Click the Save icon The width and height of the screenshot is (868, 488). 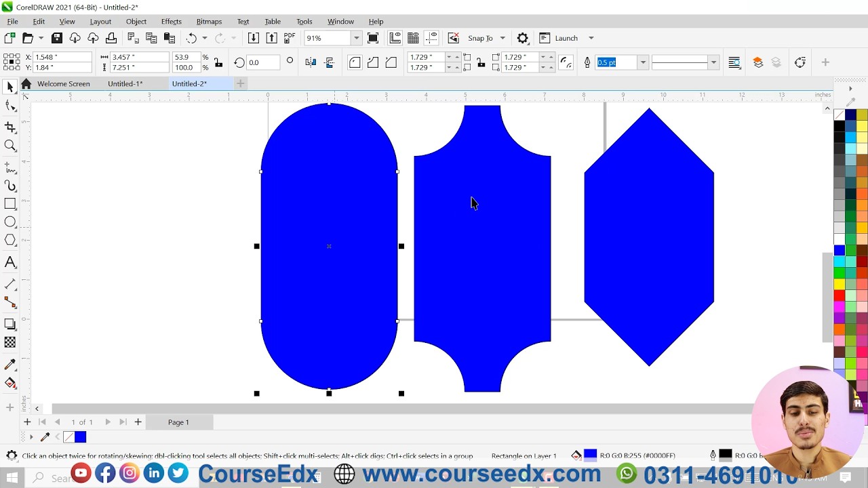[x=57, y=38]
